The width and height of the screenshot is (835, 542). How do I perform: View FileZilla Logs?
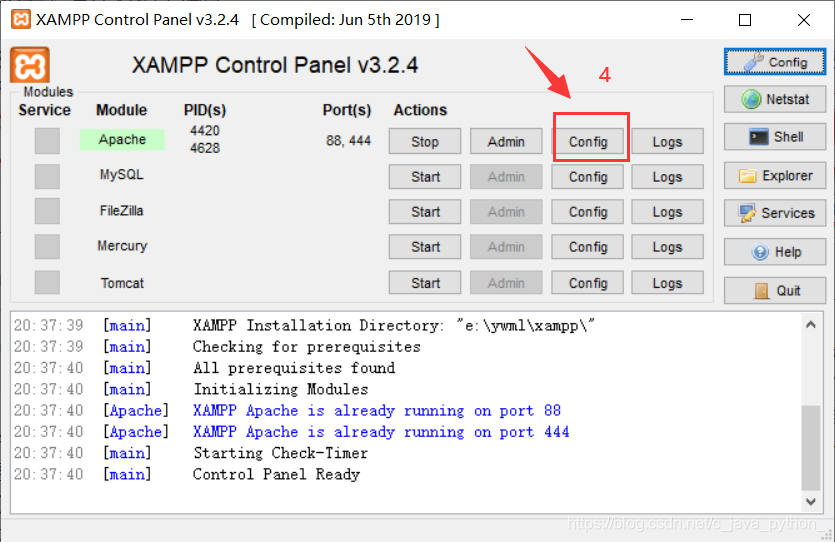point(667,211)
